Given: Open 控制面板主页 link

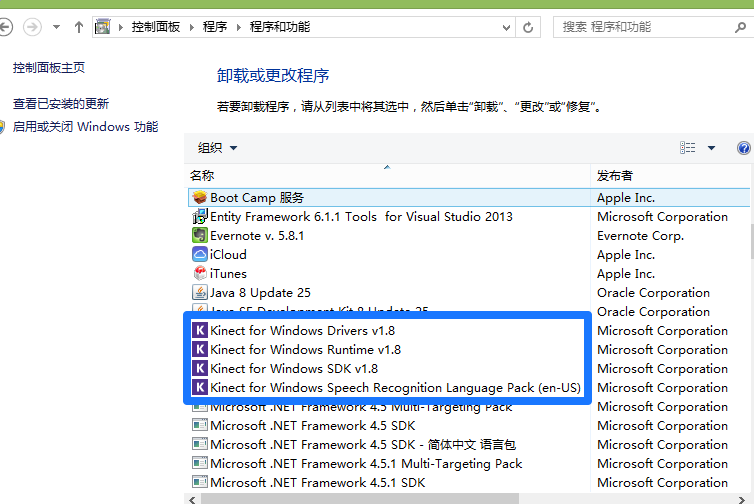Looking at the screenshot, I should 49,68.
